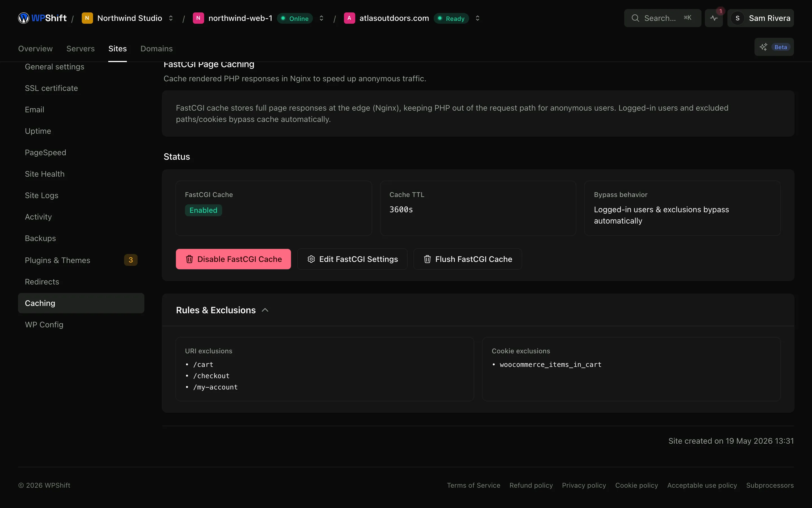812x508 pixels.
Task: Open the Redirects sidebar section
Action: [x=81, y=282]
